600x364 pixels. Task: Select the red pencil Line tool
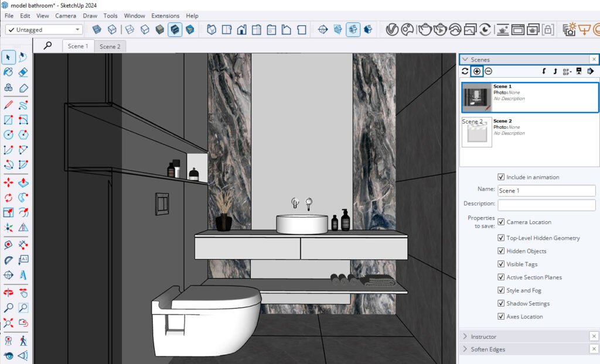9,105
